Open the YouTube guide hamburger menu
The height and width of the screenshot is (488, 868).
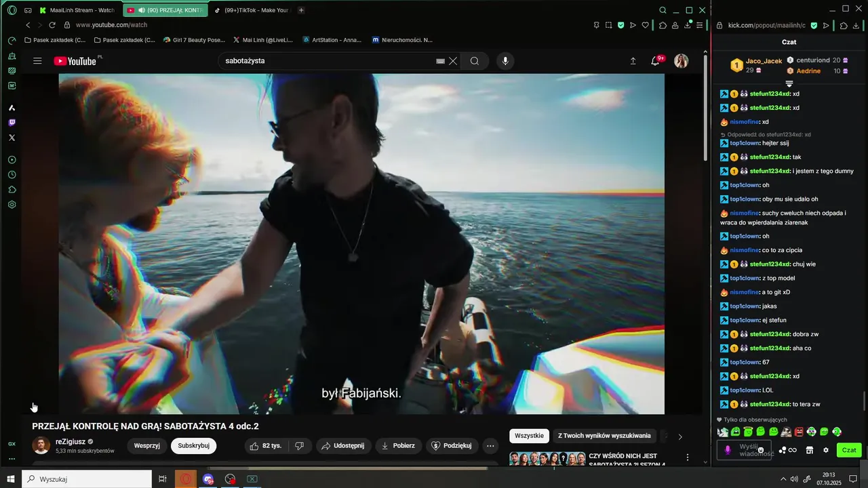(x=37, y=61)
